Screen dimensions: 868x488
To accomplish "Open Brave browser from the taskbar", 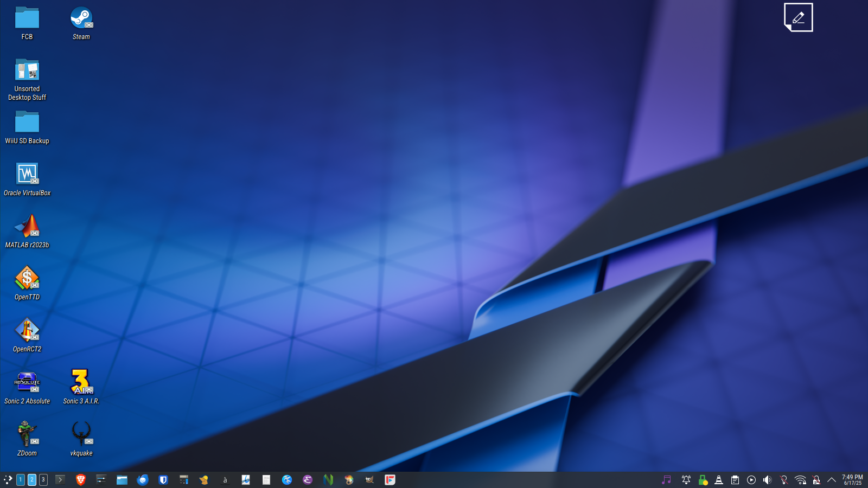I will pyautogui.click(x=81, y=479).
